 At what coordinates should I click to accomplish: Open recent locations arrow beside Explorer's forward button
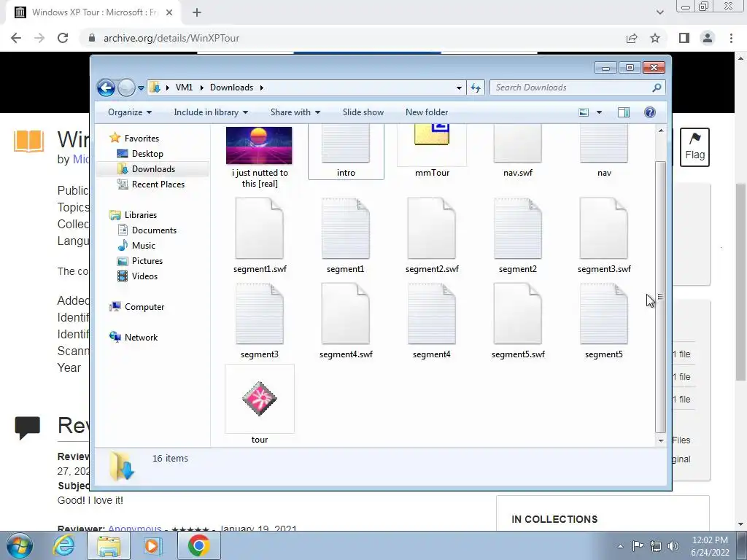141,88
